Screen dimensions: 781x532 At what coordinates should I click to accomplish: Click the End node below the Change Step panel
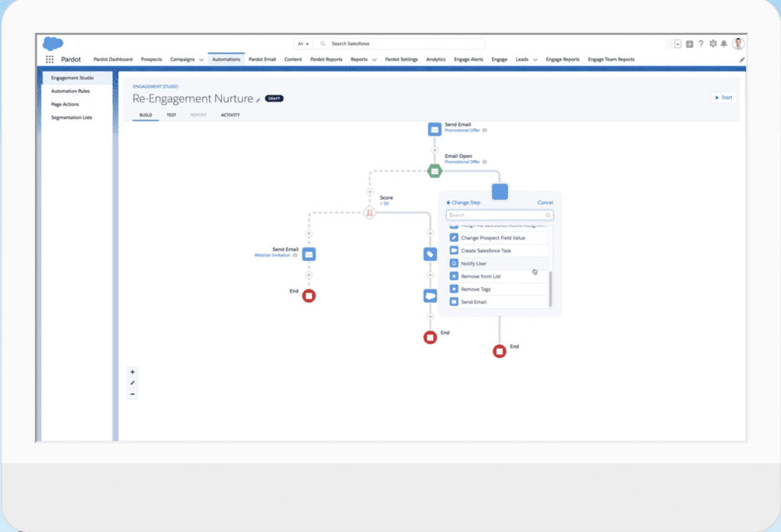tap(499, 351)
